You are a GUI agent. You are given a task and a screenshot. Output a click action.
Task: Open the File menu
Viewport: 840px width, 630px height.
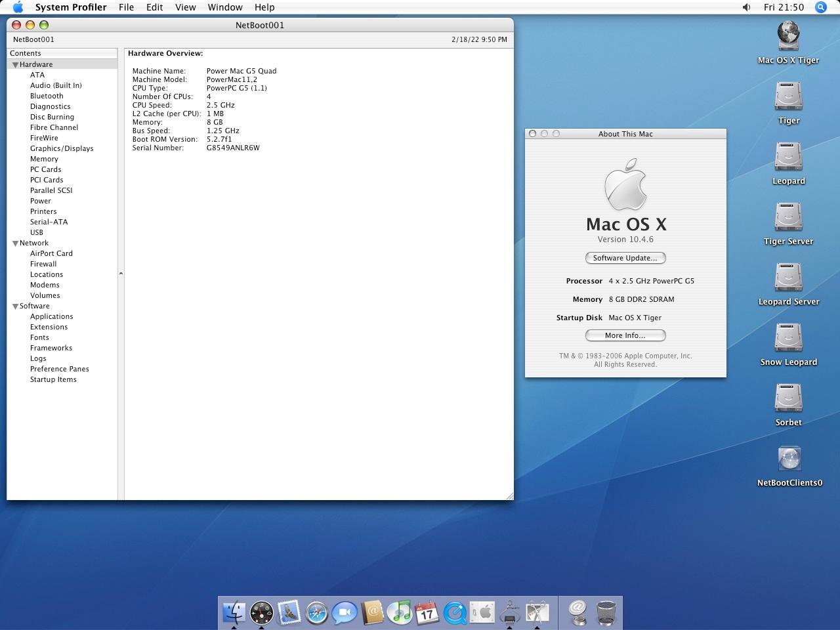(x=126, y=7)
